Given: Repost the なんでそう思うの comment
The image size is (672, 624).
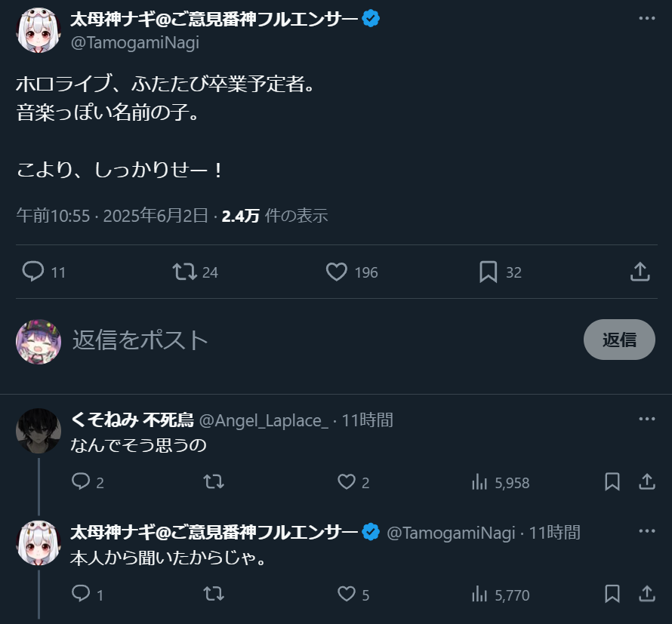Looking at the screenshot, I should coord(214,481).
